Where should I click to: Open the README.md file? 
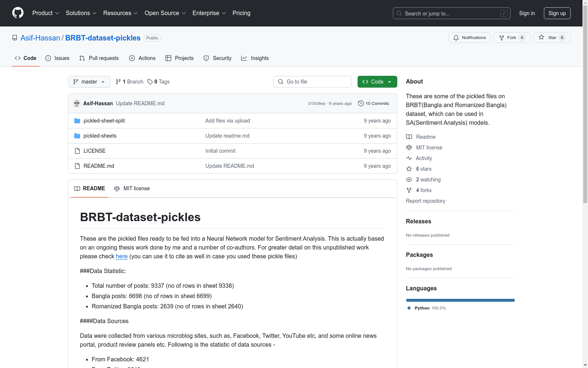coord(99,166)
